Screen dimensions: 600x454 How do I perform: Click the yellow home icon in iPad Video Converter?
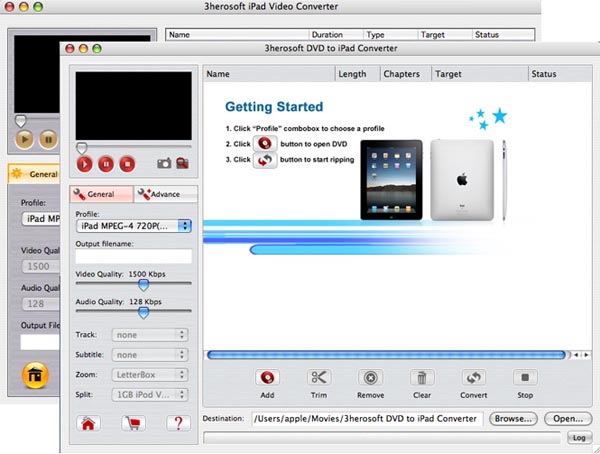coord(35,375)
